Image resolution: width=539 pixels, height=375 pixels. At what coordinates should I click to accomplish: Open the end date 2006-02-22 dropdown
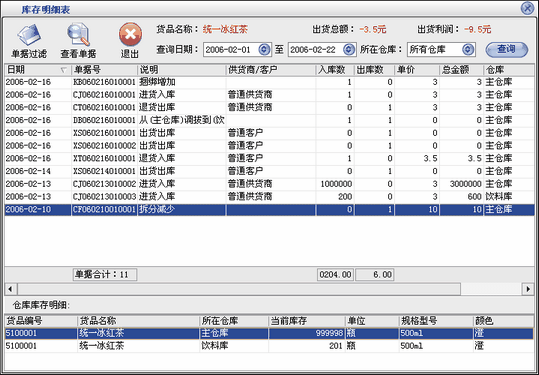tap(349, 49)
